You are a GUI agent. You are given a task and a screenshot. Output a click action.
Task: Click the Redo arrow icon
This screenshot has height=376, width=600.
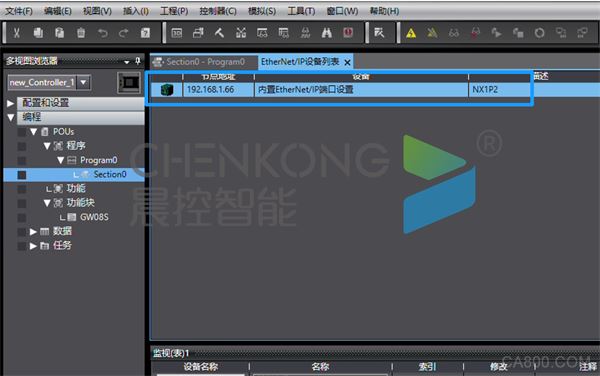click(x=124, y=33)
